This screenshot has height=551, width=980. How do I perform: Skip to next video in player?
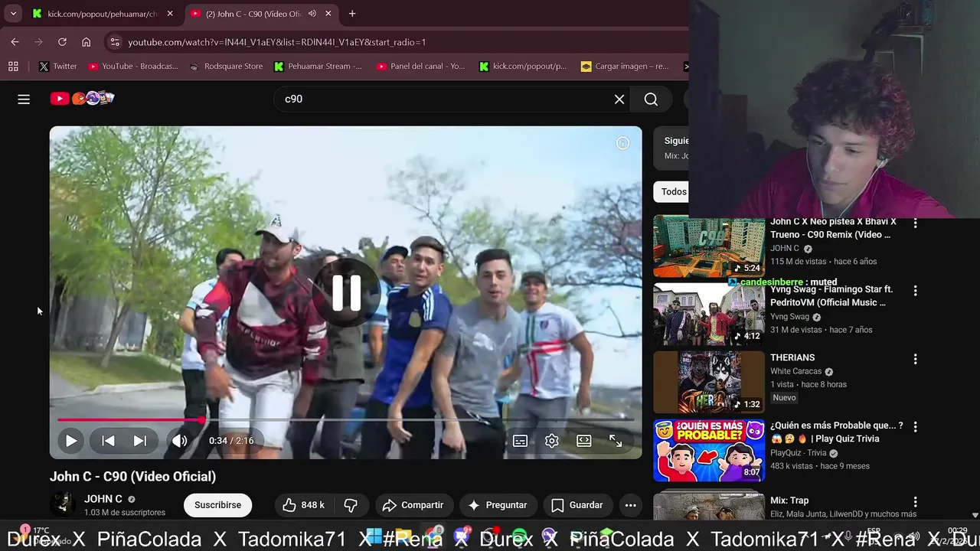pyautogui.click(x=139, y=441)
